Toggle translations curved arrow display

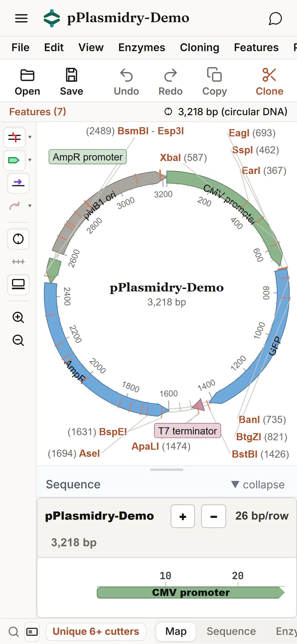[x=14, y=206]
